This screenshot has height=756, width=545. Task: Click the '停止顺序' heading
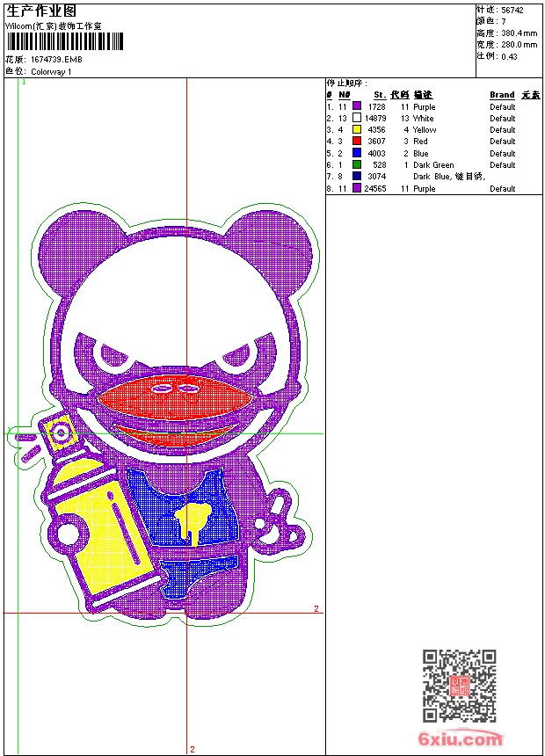(x=346, y=84)
